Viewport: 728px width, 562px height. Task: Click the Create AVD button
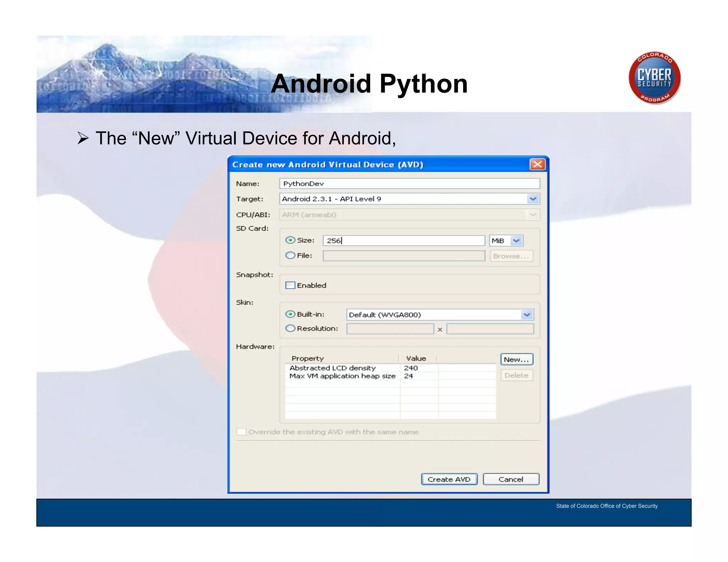449,479
